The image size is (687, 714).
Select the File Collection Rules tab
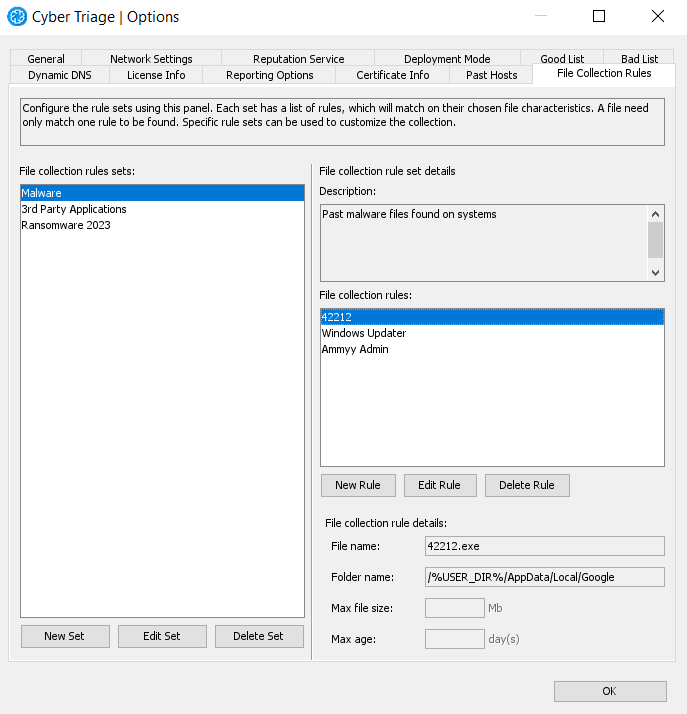point(604,73)
